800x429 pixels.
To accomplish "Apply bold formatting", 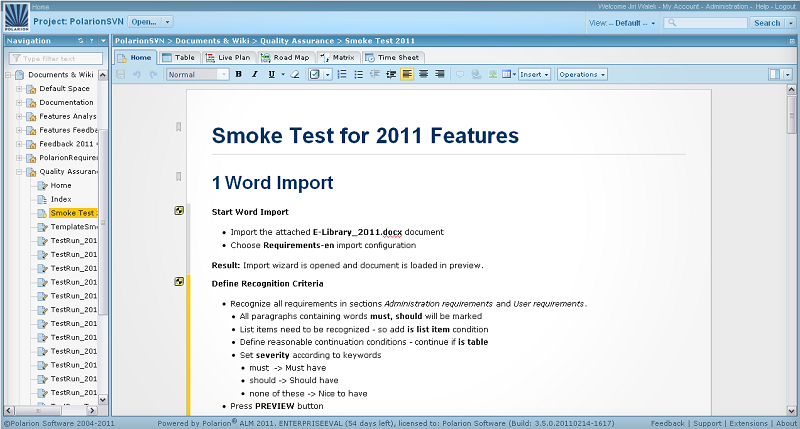I will tap(238, 74).
